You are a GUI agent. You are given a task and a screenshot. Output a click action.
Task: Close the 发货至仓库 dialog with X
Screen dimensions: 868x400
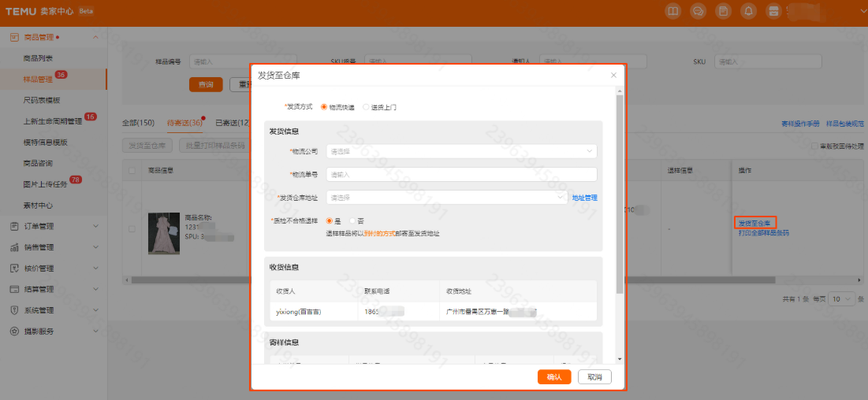pyautogui.click(x=613, y=76)
